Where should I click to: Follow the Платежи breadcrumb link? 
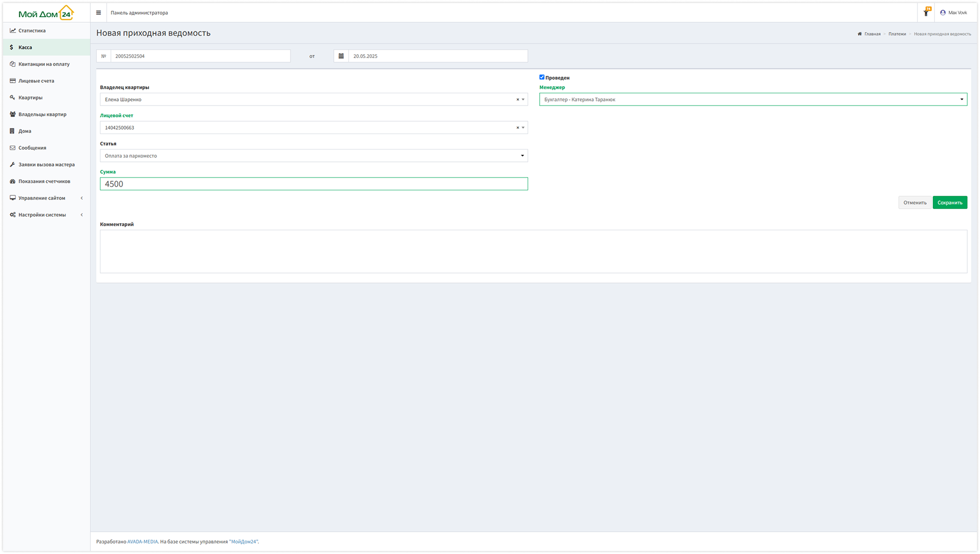[x=897, y=34]
